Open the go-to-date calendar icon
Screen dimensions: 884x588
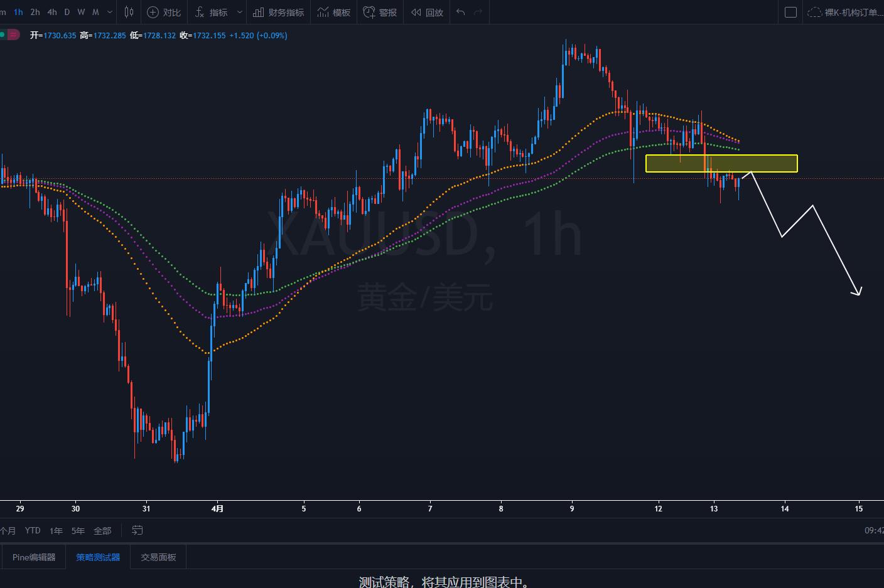(x=137, y=530)
